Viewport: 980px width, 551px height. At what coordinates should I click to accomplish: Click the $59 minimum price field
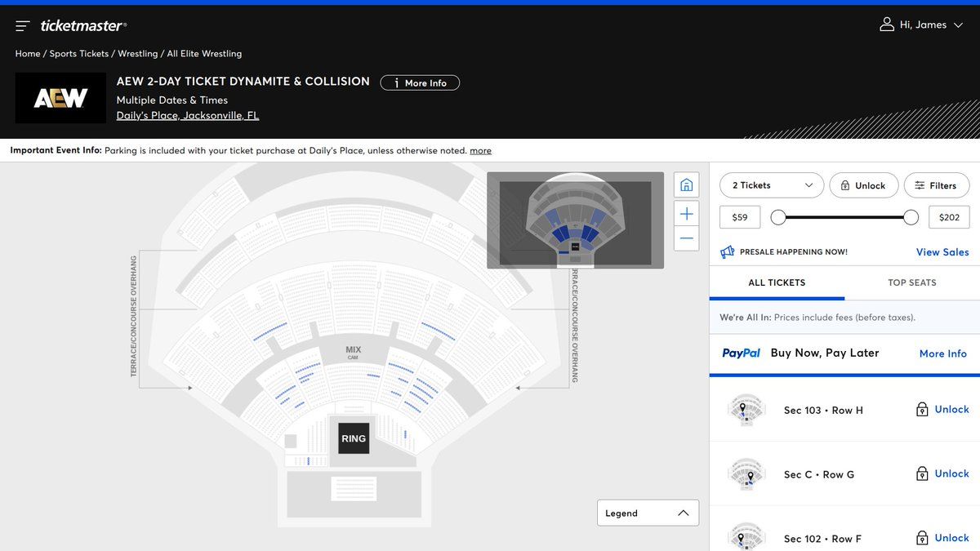pos(739,216)
